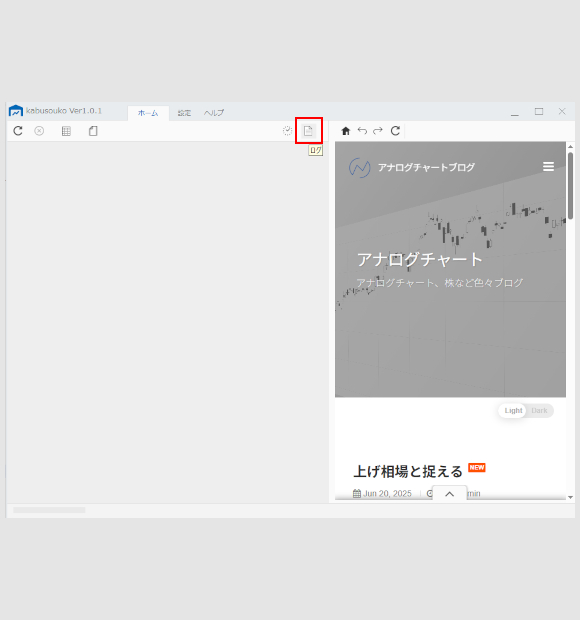Click the アナログチャートブログ site title
Viewport: 580px width, 620px height.
coord(426,168)
